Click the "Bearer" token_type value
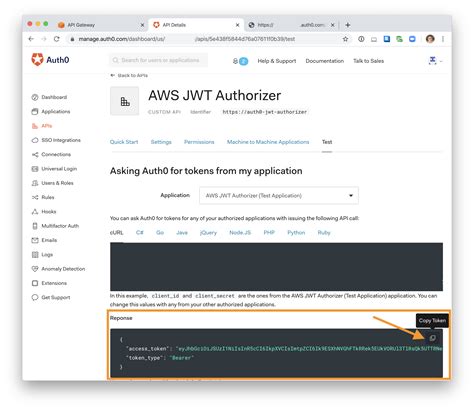Screen dimensions: 474x410 coord(181,358)
